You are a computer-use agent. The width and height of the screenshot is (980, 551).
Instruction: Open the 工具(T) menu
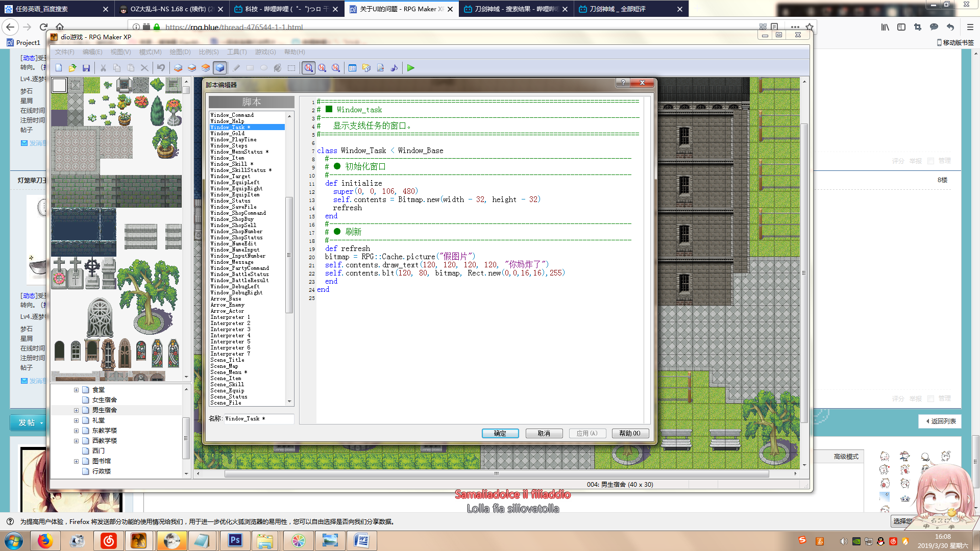(237, 52)
